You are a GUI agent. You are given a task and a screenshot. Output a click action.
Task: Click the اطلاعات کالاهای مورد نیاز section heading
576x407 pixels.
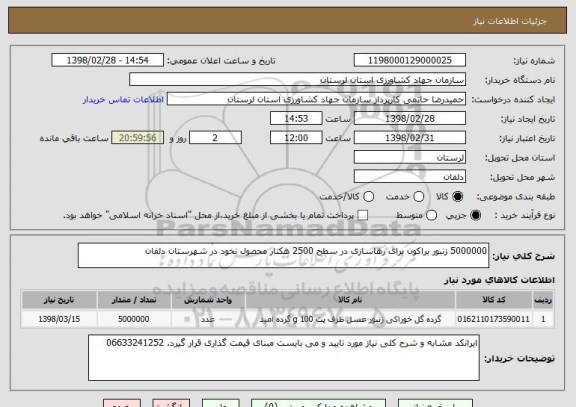point(499,280)
